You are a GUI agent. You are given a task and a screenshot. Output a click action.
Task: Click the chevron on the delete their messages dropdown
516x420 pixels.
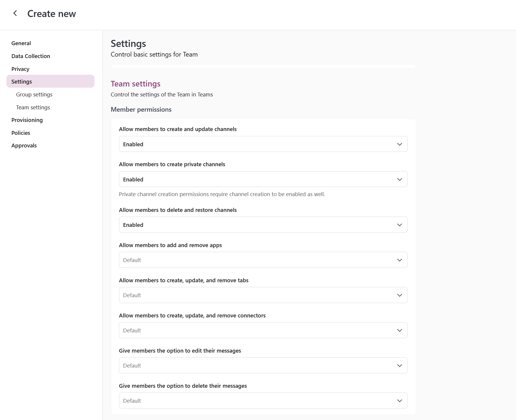(400, 400)
